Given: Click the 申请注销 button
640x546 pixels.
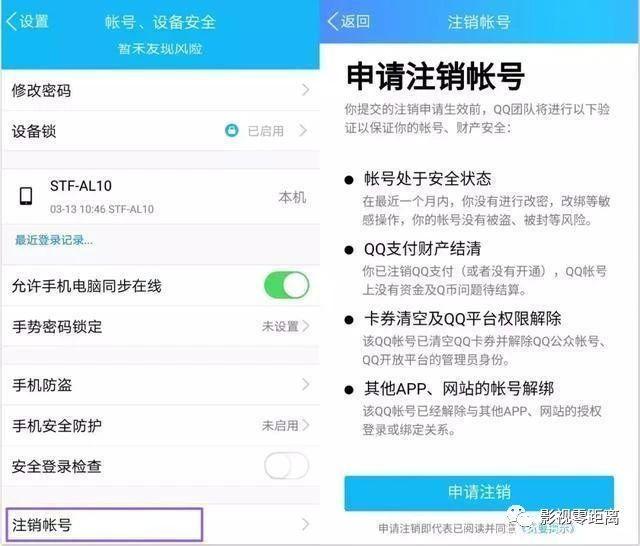Looking at the screenshot, I should coord(479,492).
